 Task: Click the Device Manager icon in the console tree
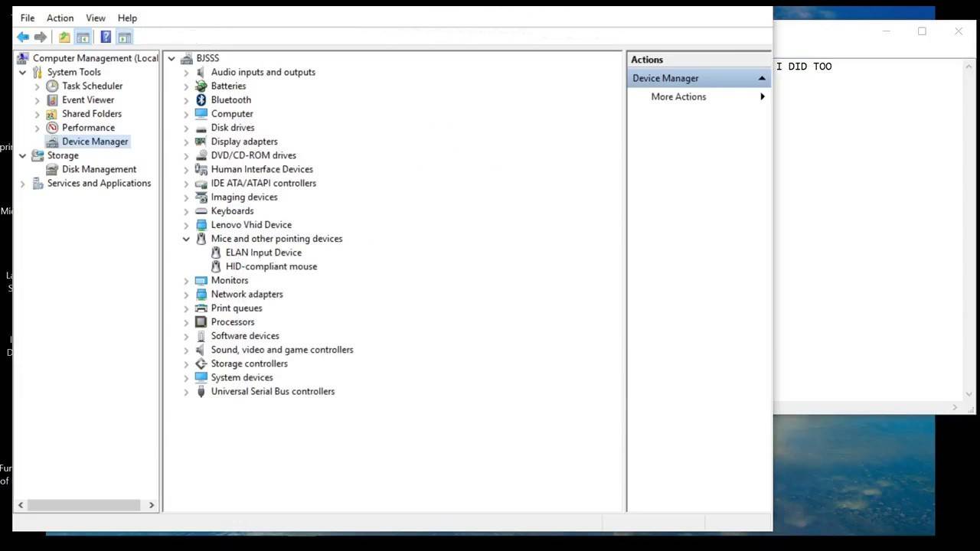(x=52, y=142)
